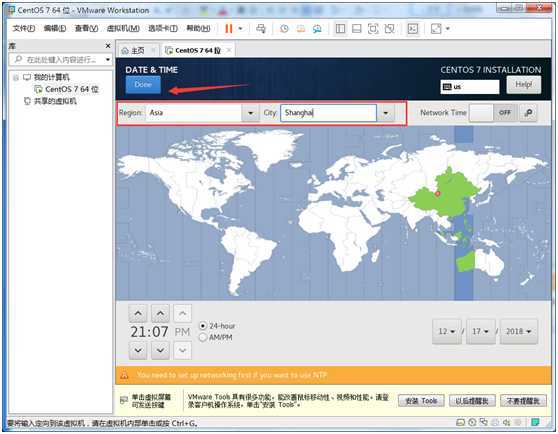Open the 选项卡(T) menu
The width and height of the screenshot is (558, 434).
pos(163,28)
